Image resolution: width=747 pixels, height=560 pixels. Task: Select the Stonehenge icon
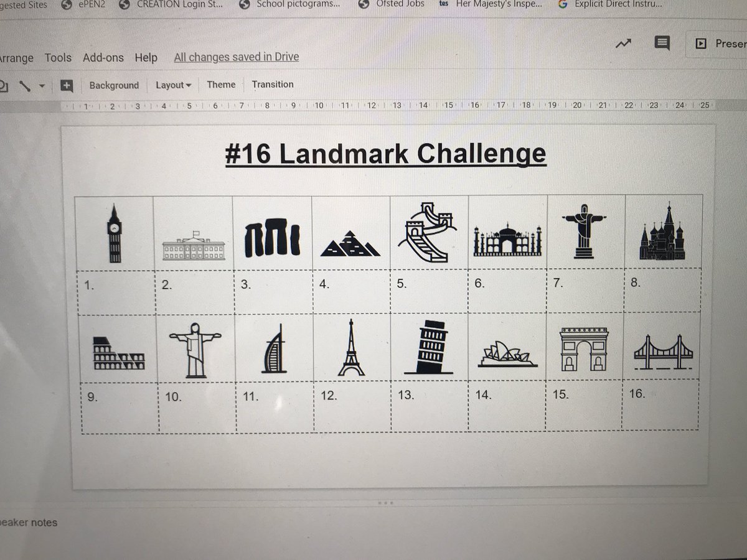coord(271,240)
